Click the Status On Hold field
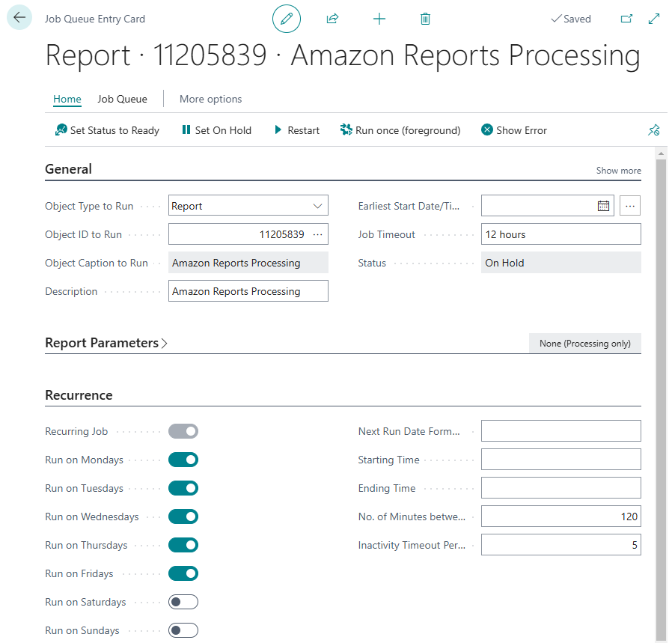The image size is (672, 643). [x=561, y=262]
